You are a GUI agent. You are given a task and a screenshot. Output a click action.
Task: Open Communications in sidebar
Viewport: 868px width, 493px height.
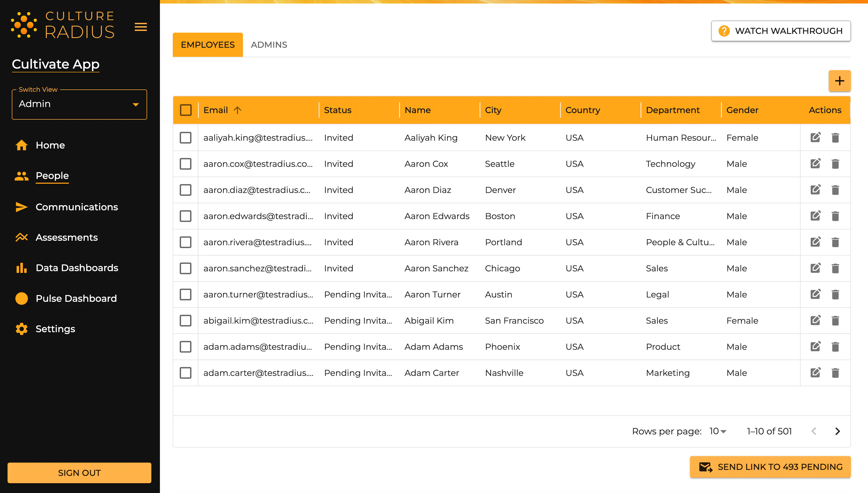tap(77, 207)
